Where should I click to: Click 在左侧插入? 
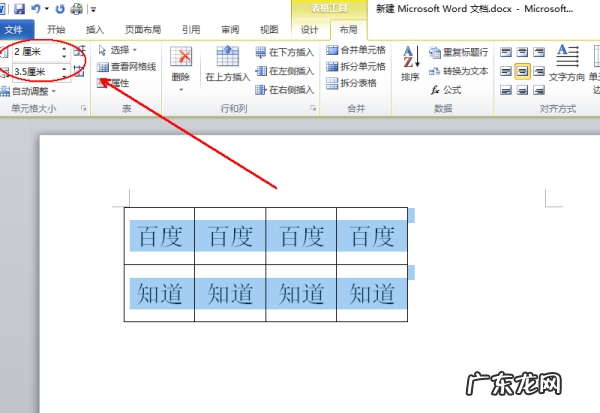[x=285, y=71]
